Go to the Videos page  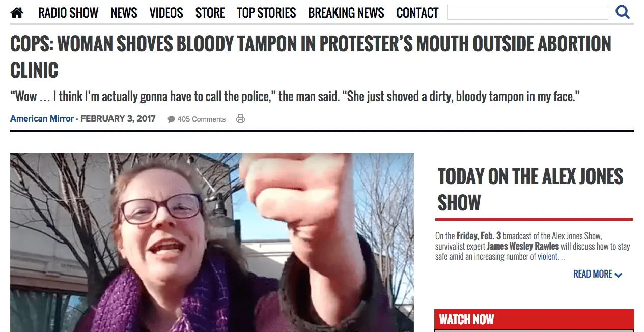pos(166,13)
